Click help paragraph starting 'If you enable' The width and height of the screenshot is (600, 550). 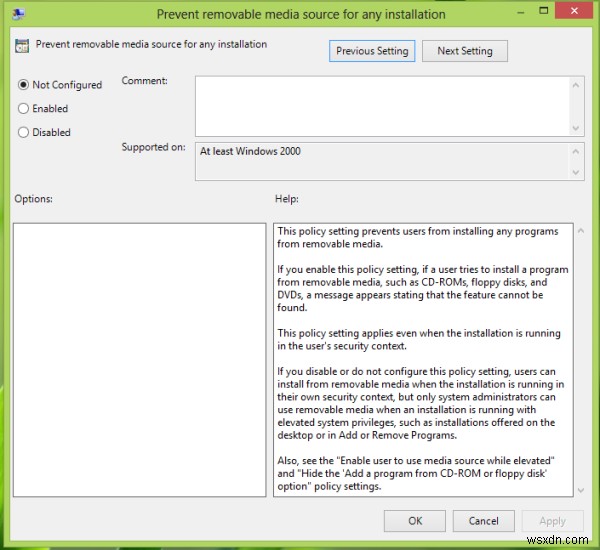click(x=422, y=288)
